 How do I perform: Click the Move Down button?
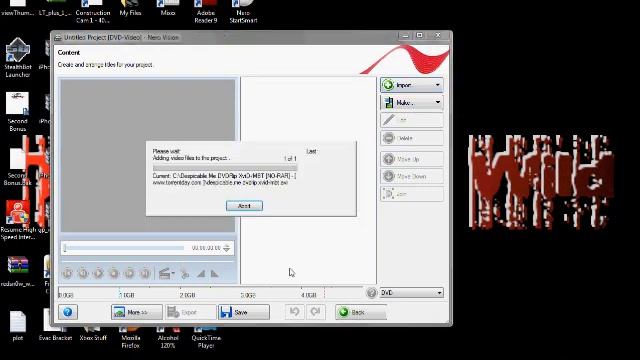tap(411, 176)
